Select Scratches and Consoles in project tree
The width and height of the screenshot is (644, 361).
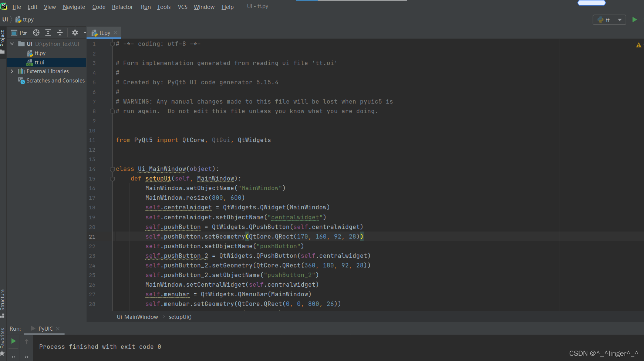tap(51, 81)
